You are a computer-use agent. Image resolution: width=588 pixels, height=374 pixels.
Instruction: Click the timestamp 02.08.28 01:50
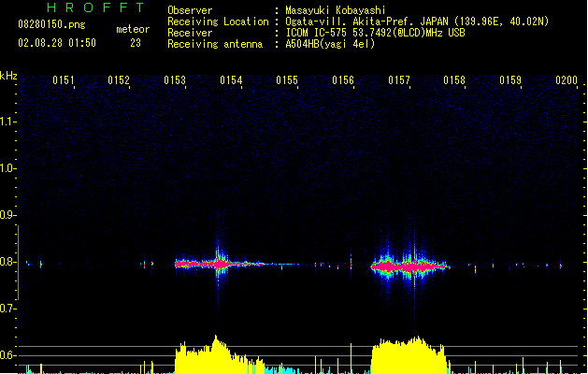click(x=57, y=43)
